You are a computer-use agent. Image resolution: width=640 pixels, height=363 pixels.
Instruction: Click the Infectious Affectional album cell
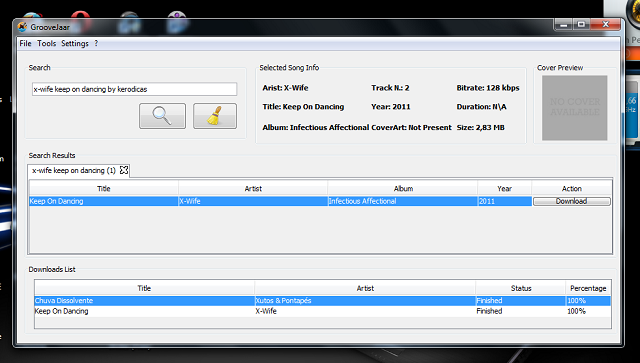(x=403, y=201)
